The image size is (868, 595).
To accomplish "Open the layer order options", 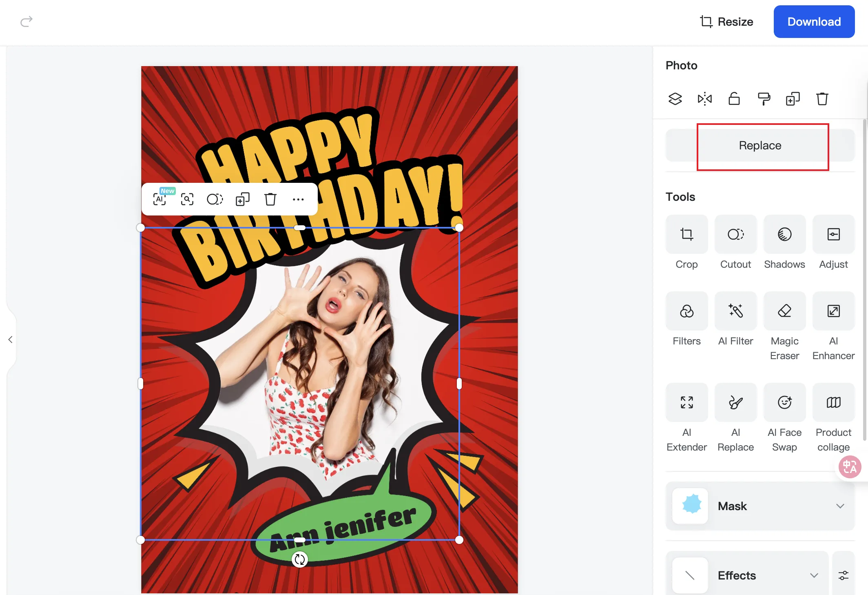I will pos(675,99).
